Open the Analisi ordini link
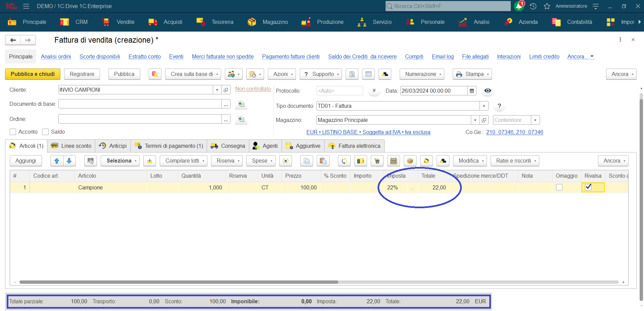 [56, 56]
